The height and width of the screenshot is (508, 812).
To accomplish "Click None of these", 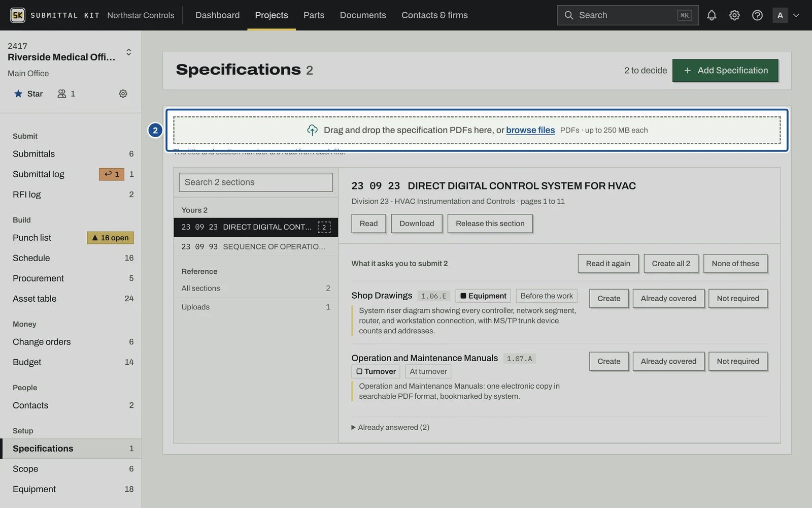I will point(735,264).
